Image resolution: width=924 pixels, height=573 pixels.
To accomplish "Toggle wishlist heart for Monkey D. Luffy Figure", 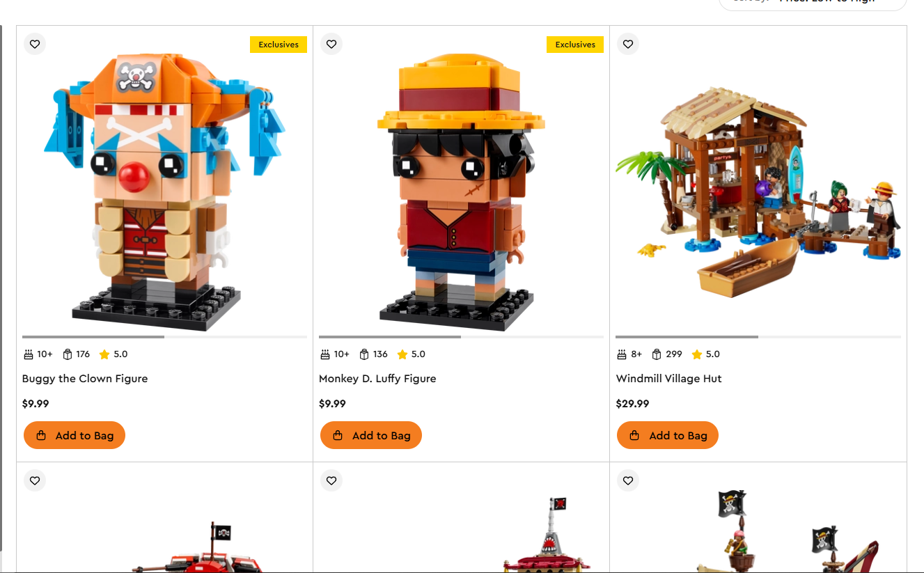I will click(x=331, y=44).
